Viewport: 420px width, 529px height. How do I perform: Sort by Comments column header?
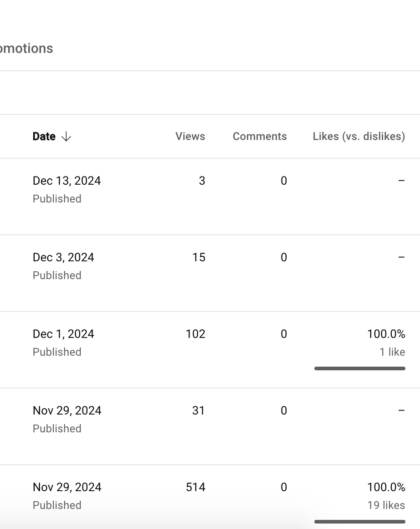[x=260, y=136]
